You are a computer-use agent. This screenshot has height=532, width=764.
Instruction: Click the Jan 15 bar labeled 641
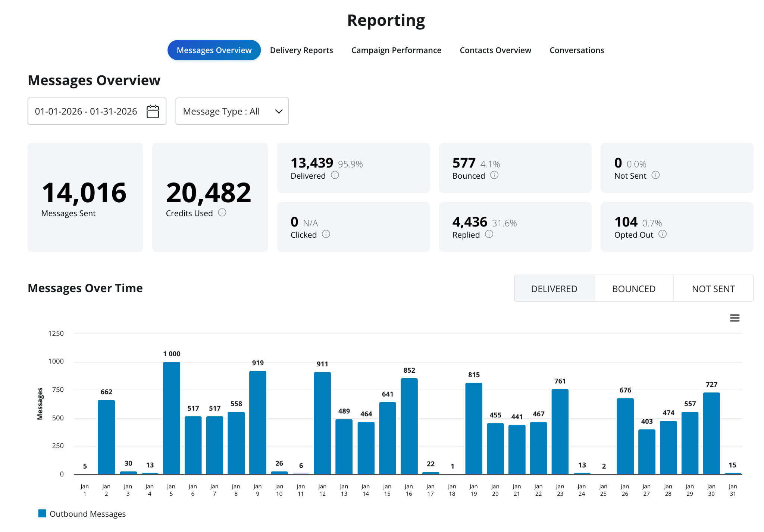coord(388,438)
